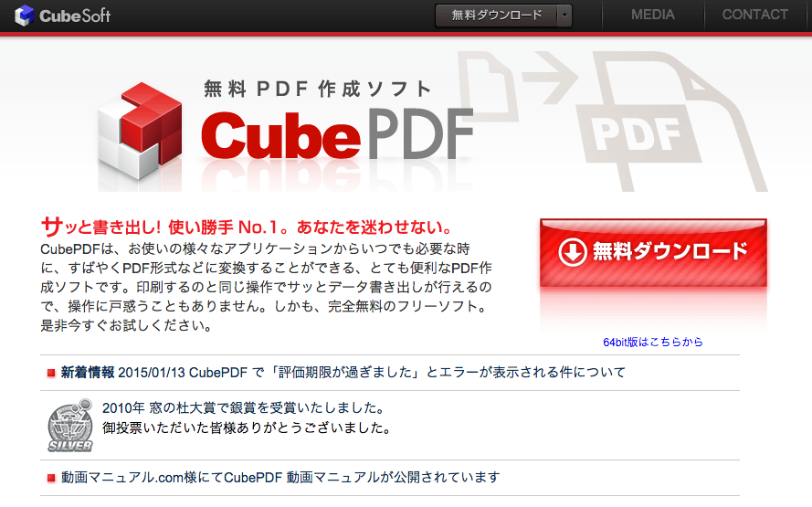
Task: Click the 窓の杜大賞で銀賞 announcement text
Action: click(x=243, y=408)
